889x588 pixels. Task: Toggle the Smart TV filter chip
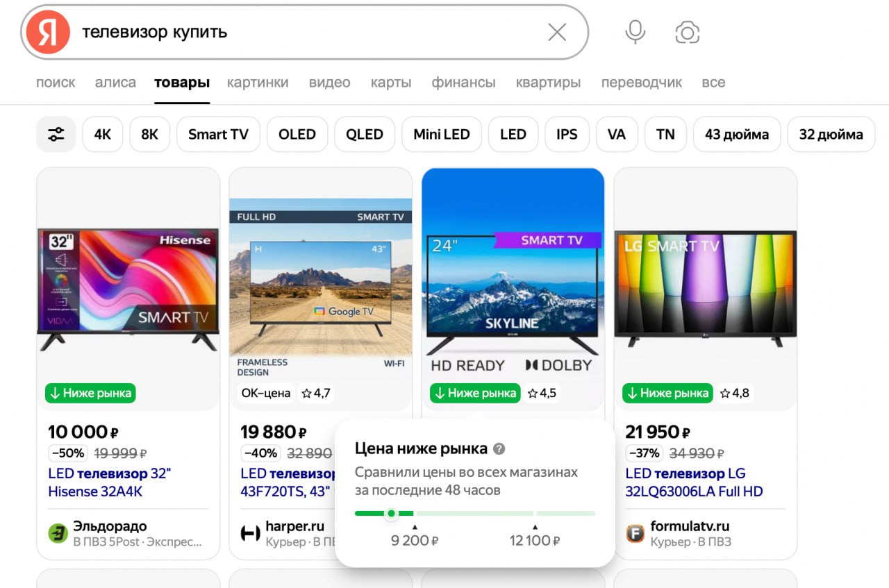coord(218,135)
